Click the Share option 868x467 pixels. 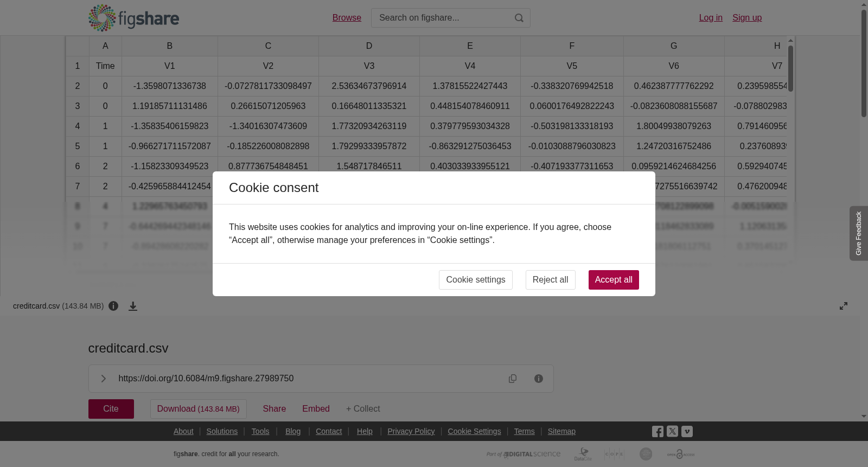[275, 409]
